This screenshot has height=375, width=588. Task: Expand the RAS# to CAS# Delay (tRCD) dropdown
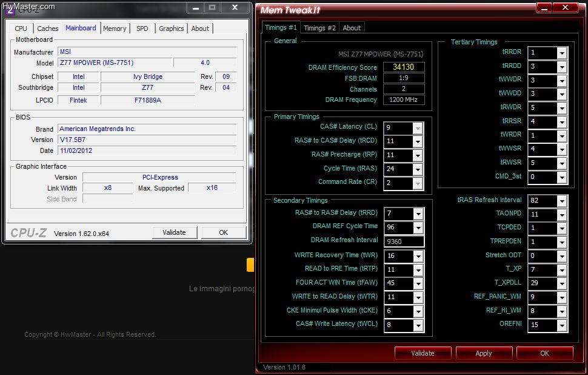point(418,141)
